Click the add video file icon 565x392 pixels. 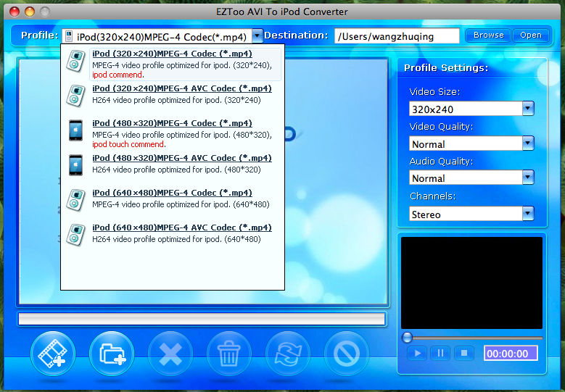tap(53, 354)
